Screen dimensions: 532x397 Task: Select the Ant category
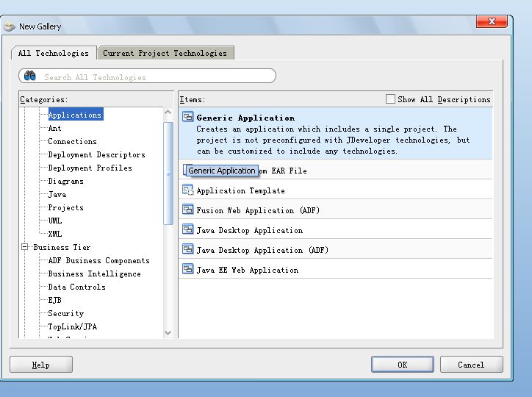point(54,128)
